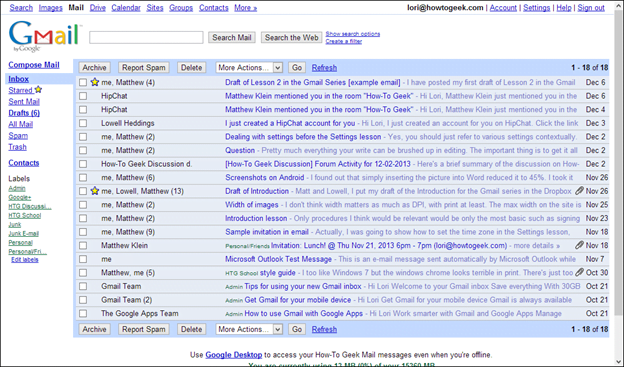Unstar the Draft of Lesson 2 conversation
Viewport: 624px width, 367px height.
point(94,82)
